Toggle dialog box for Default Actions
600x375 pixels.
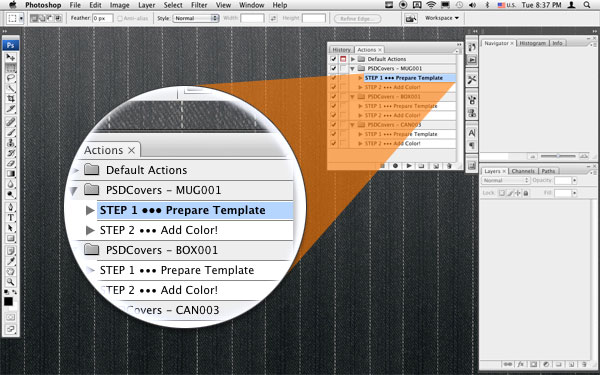pos(343,59)
